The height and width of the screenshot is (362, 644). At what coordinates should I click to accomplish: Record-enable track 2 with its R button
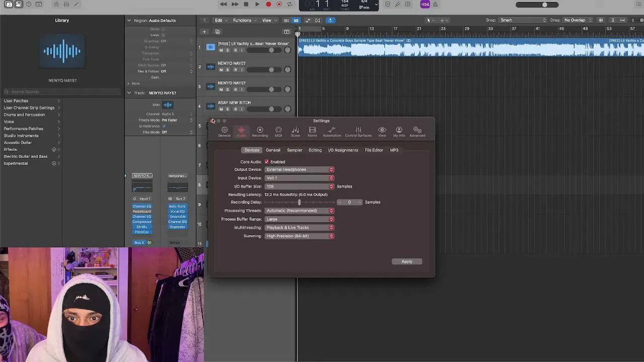pyautogui.click(x=235, y=70)
